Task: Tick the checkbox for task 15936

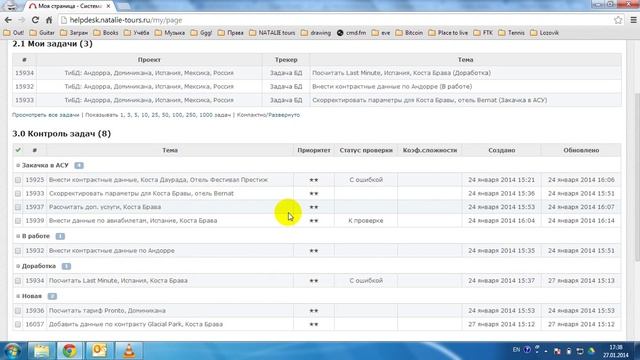Action: click(18, 311)
